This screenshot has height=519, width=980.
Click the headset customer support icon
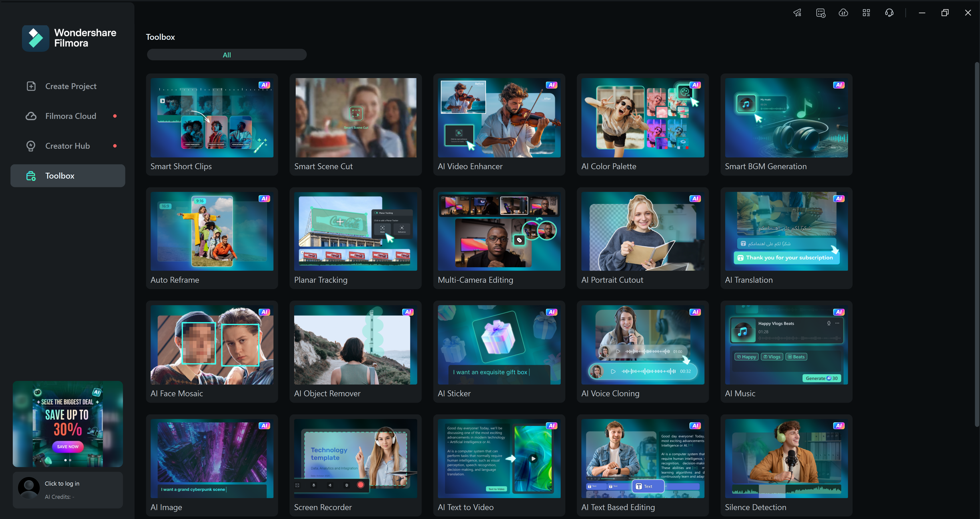coord(889,13)
